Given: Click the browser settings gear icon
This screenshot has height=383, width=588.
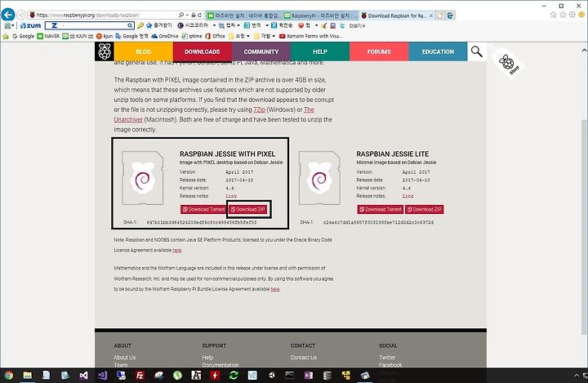Looking at the screenshot, I should pyautogui.click(x=572, y=15).
